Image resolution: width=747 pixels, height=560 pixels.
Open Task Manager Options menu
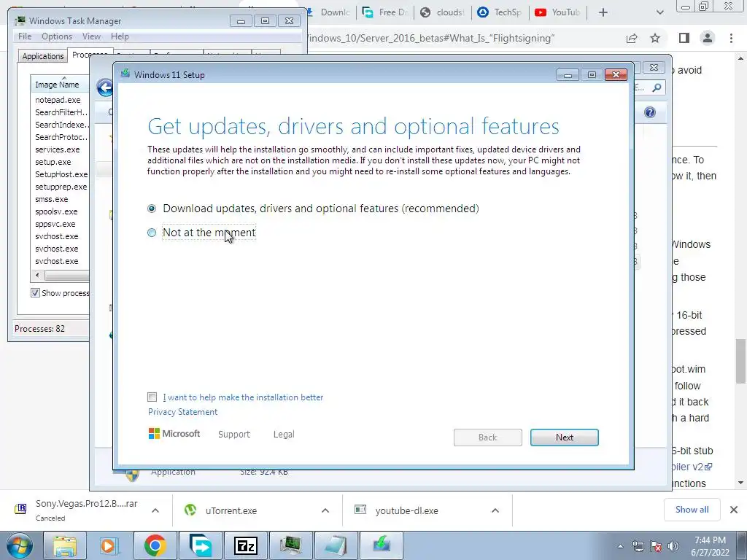(57, 36)
